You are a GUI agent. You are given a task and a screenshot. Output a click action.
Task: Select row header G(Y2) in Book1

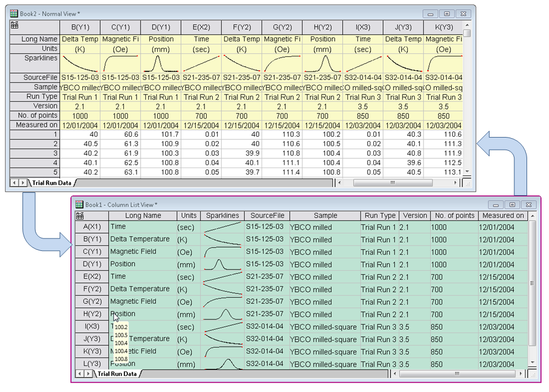(x=92, y=302)
